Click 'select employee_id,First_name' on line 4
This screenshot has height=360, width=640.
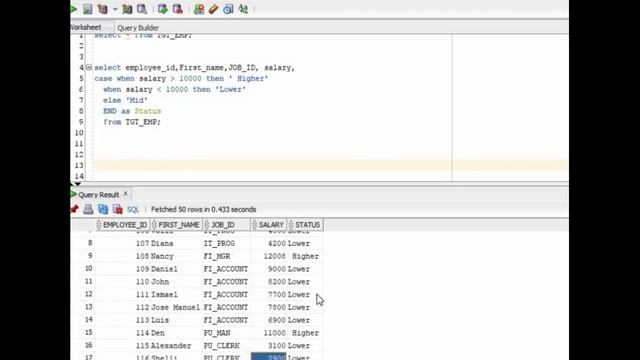[x=160, y=68]
